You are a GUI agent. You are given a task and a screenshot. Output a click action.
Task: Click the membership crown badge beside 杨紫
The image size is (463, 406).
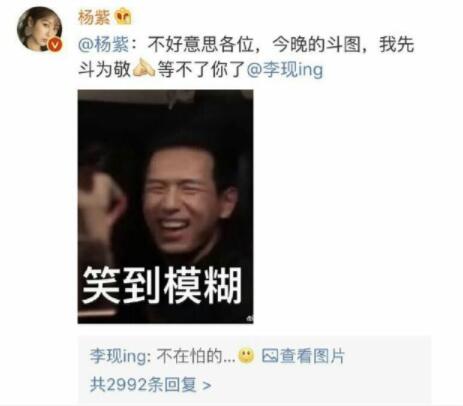pos(123,16)
